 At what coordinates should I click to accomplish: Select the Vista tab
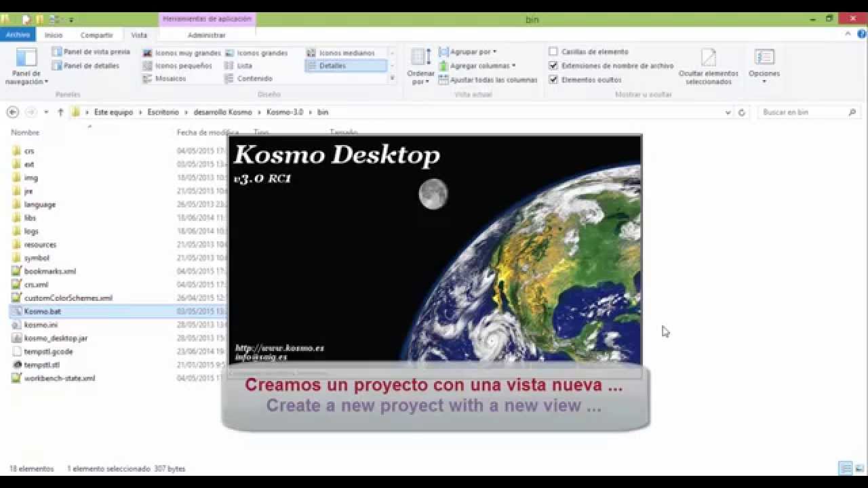139,35
